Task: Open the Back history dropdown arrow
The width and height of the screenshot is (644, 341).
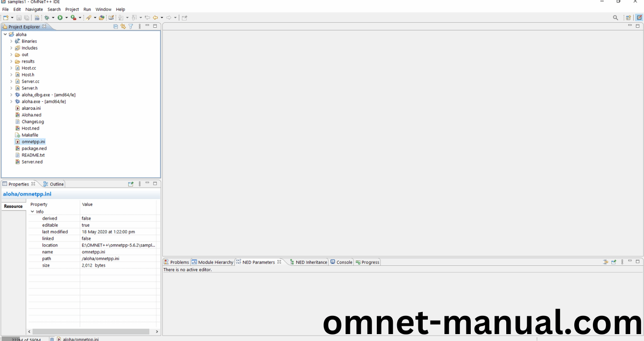Action: click(x=162, y=18)
